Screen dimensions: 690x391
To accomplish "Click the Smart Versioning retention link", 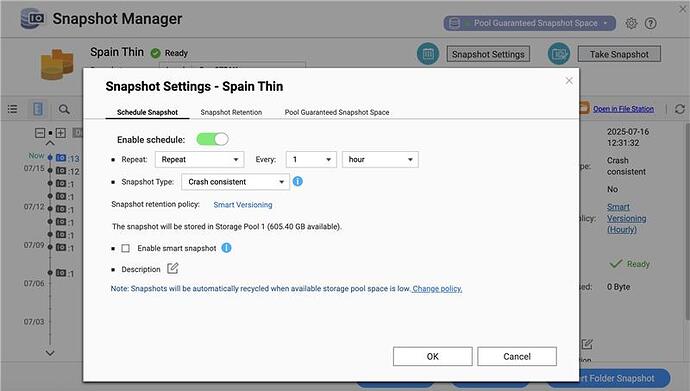I will 242,205.
